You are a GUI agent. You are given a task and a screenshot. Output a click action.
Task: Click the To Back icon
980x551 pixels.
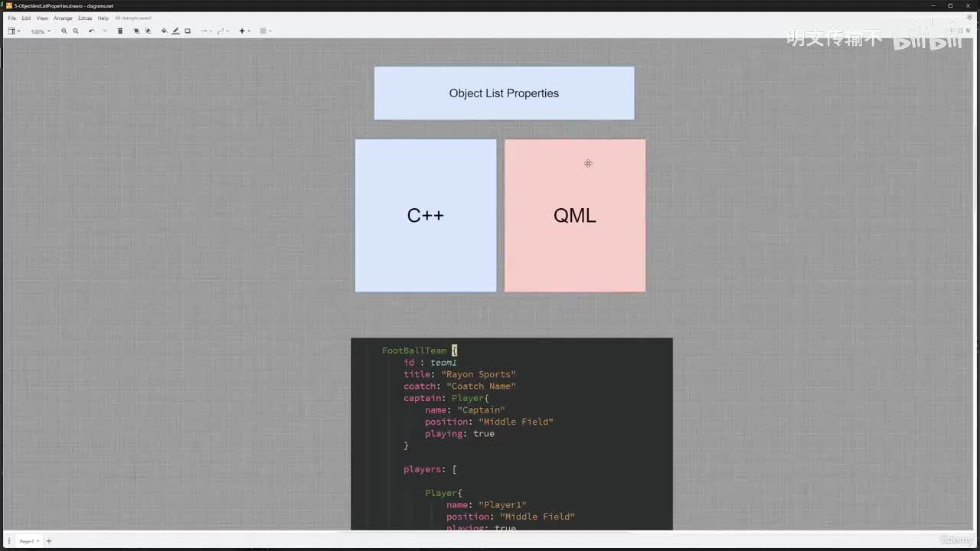[x=148, y=31]
